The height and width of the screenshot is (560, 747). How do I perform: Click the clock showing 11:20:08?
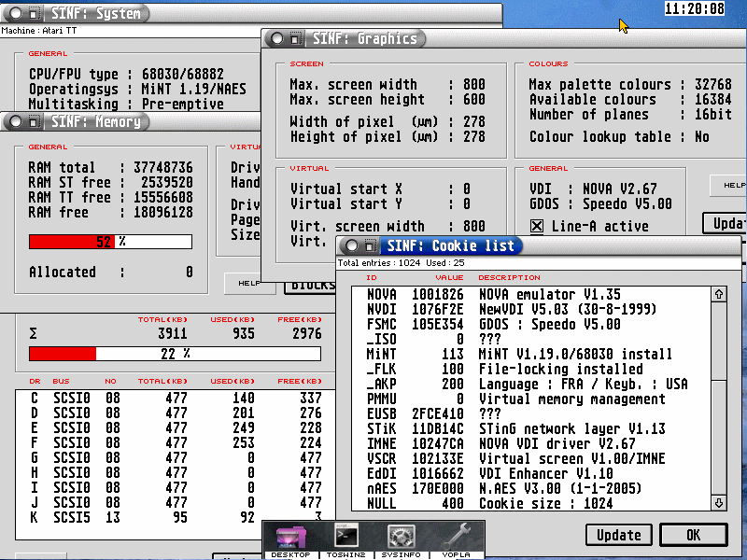point(694,8)
